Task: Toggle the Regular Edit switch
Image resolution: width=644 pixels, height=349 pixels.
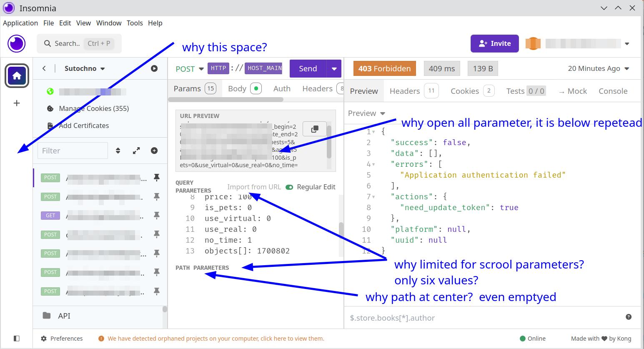Action: pyautogui.click(x=289, y=187)
